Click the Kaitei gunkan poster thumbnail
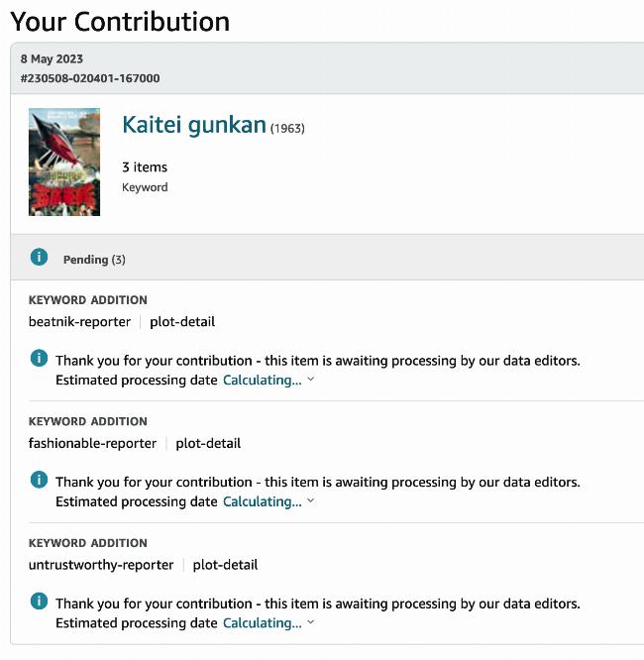 (x=64, y=163)
